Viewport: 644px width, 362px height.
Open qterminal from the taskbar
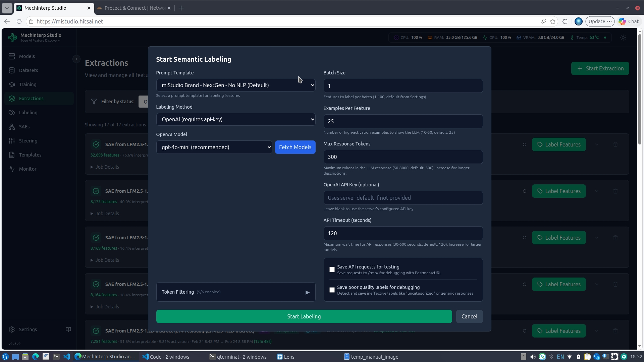point(238,357)
